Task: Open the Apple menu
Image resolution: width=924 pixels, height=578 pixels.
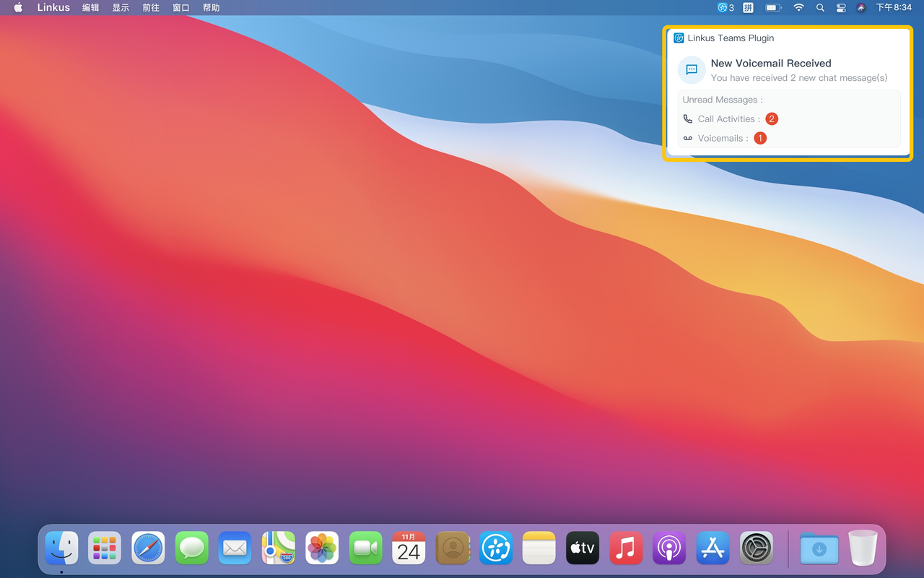Action: [x=18, y=7]
